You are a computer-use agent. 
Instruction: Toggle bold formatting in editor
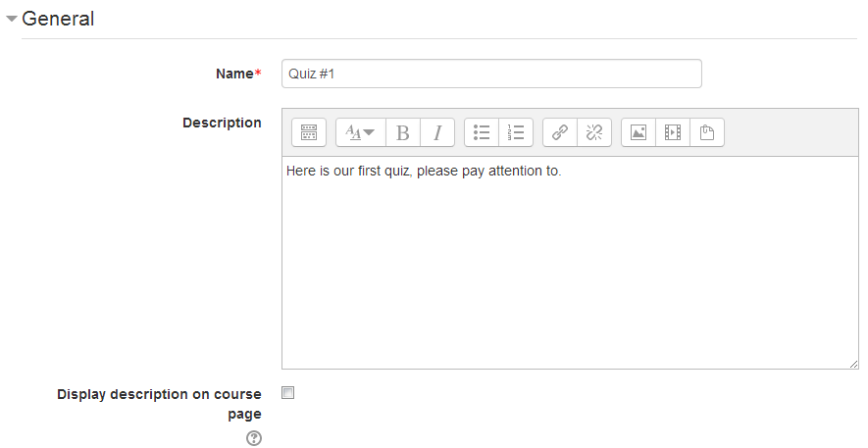click(x=403, y=132)
